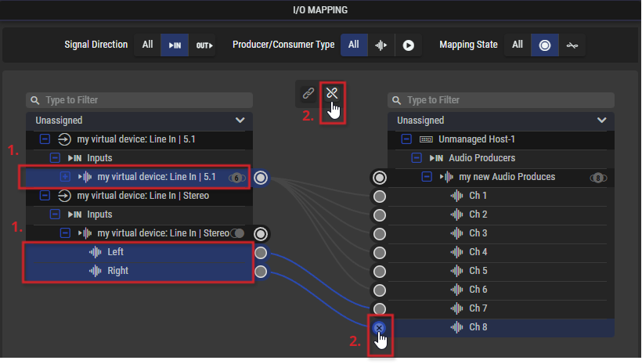Click Ch 8 disconnect X connector
Image resolution: width=642 pixels, height=364 pixels.
point(379,327)
